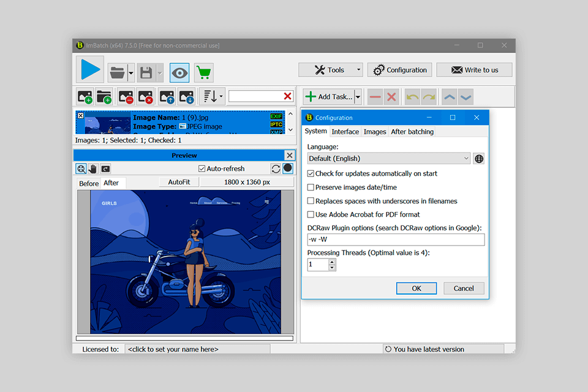Remove task with the red minus icon

tap(375, 97)
